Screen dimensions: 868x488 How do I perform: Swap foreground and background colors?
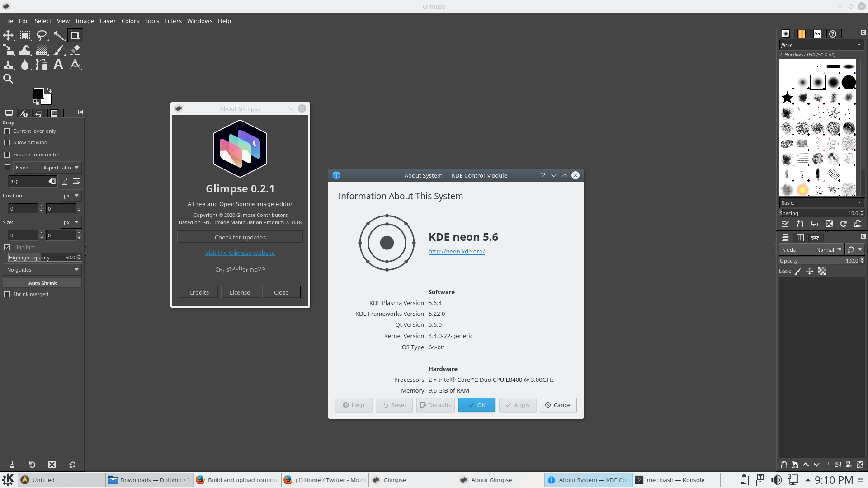click(49, 90)
